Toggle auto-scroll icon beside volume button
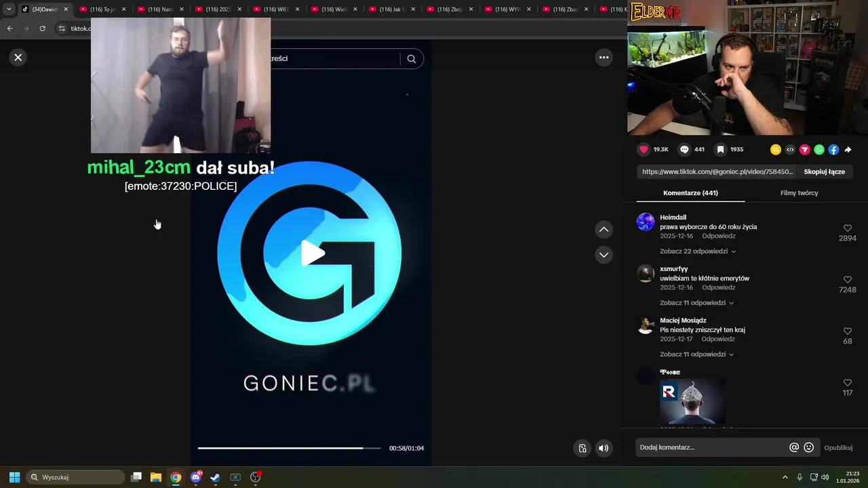This screenshot has width=868, height=488. [583, 448]
